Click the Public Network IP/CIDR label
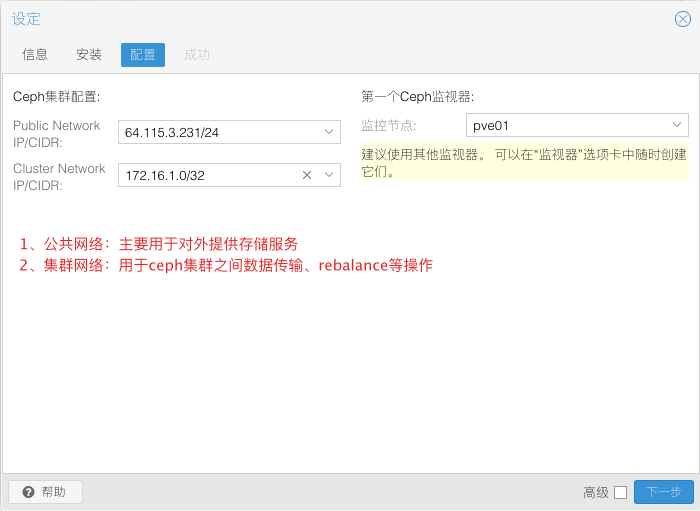 pyautogui.click(x=56, y=134)
